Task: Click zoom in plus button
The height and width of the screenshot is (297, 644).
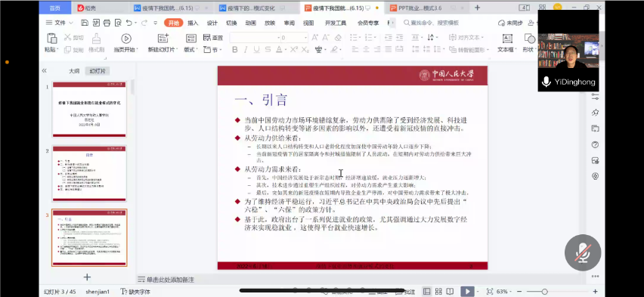Action: pyautogui.click(x=596, y=291)
